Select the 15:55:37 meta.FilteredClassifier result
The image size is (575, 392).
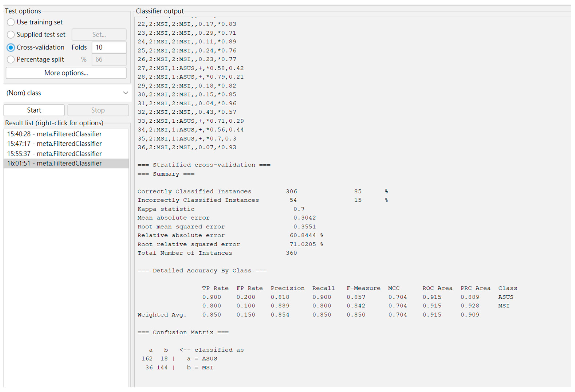[x=66, y=154]
